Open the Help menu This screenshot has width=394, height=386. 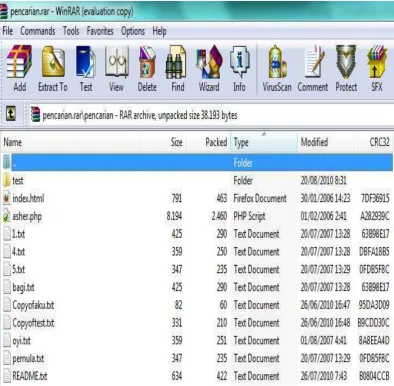pos(159,32)
